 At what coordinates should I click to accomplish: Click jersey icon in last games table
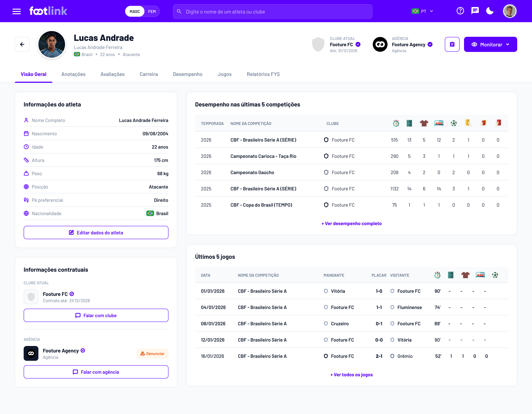[465, 275]
